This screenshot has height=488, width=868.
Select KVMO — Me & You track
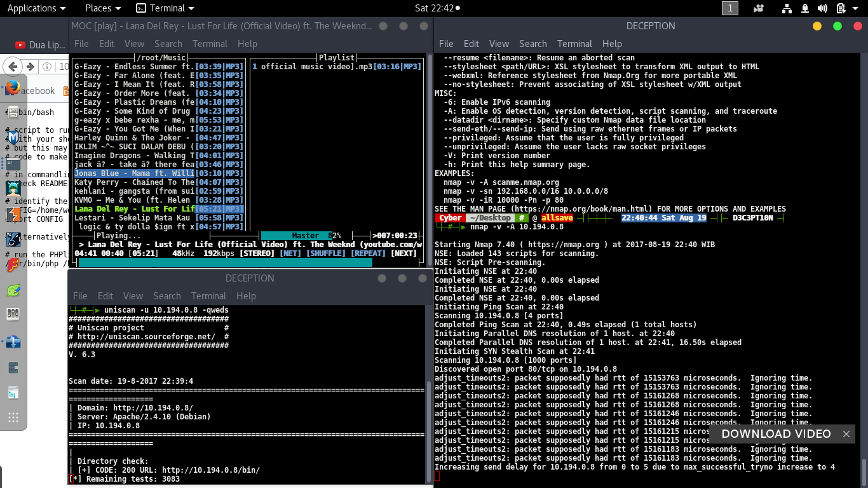[x=159, y=200]
